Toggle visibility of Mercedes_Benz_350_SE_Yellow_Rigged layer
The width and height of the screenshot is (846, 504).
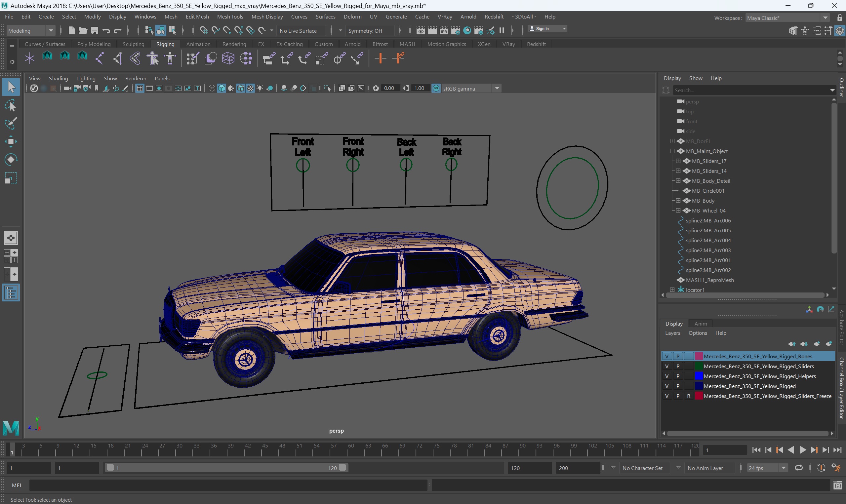point(667,386)
